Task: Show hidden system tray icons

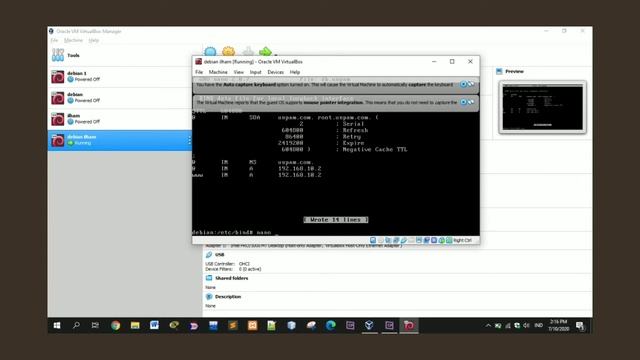Action: pos(488,326)
